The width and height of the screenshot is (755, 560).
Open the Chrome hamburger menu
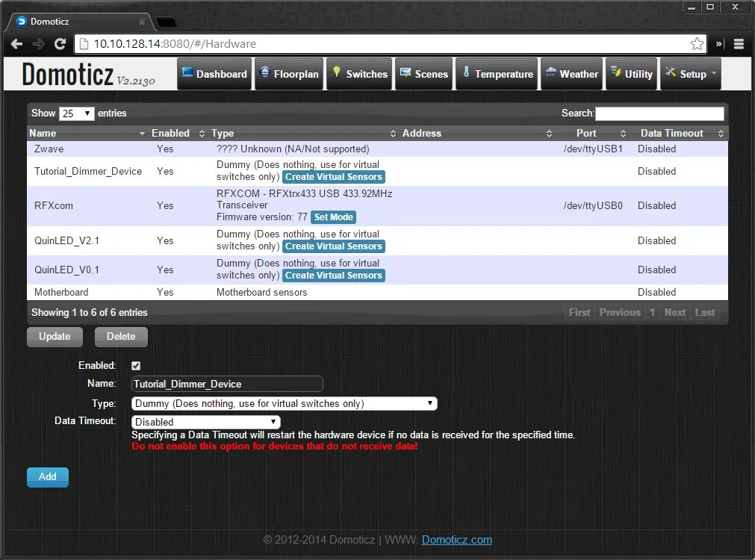point(739,44)
